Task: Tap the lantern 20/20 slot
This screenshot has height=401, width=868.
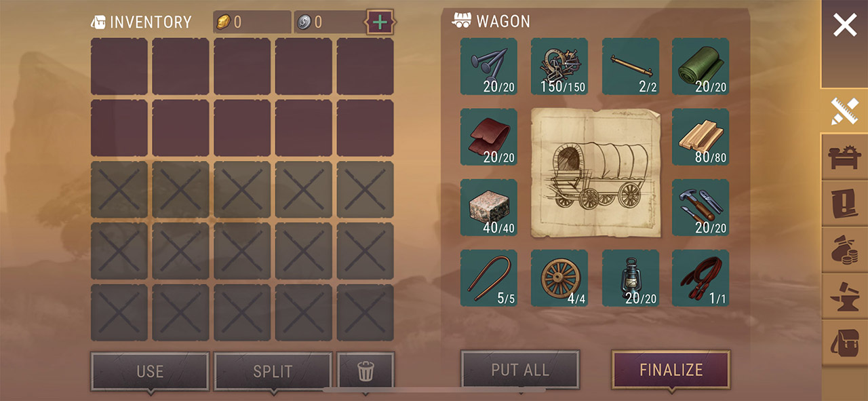Action: click(x=630, y=278)
